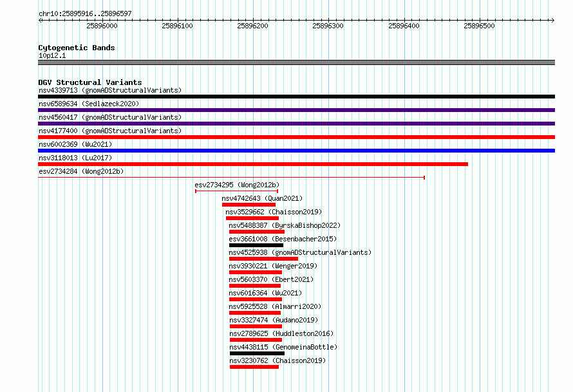Open esv2734284 (Wong2012b) variant label
This screenshot has height=392, width=573.
pos(81,171)
